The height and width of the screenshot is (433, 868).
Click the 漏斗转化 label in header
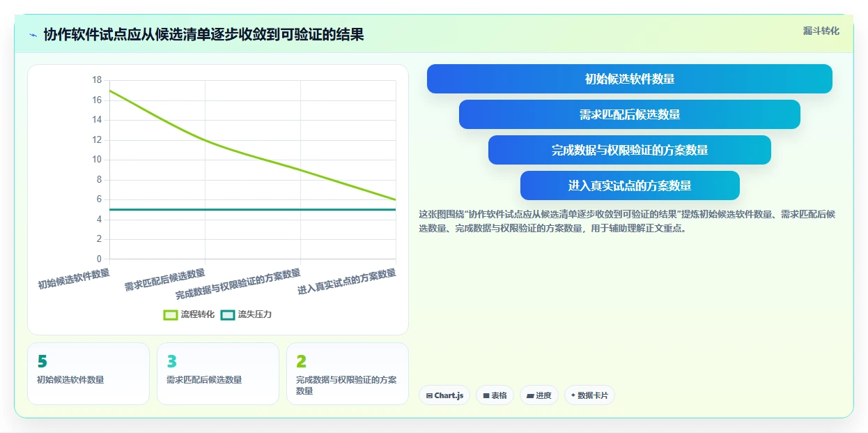tap(821, 31)
